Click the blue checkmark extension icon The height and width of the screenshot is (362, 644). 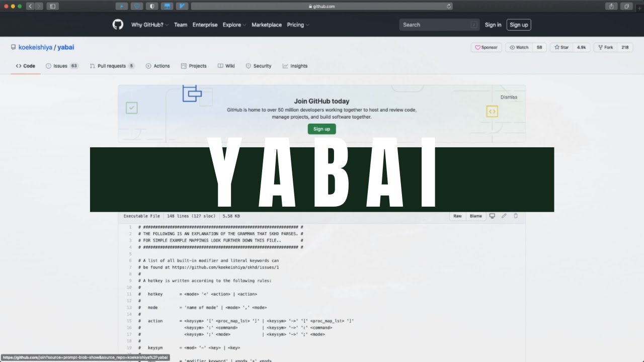pos(182,6)
